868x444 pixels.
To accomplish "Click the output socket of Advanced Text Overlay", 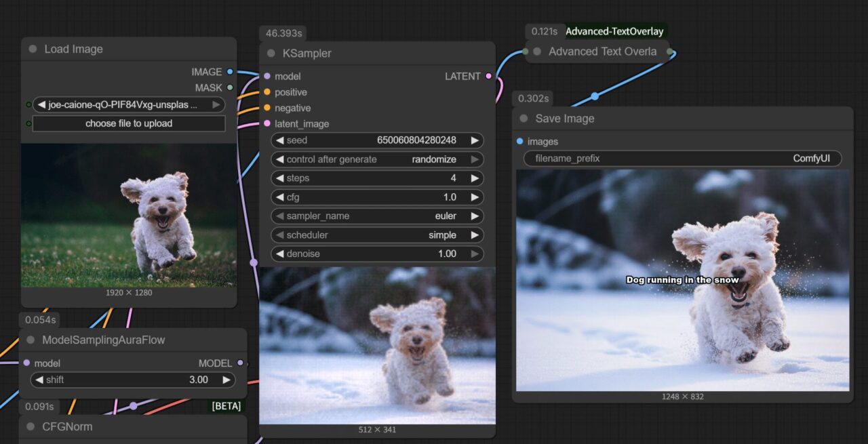I will click(x=670, y=52).
